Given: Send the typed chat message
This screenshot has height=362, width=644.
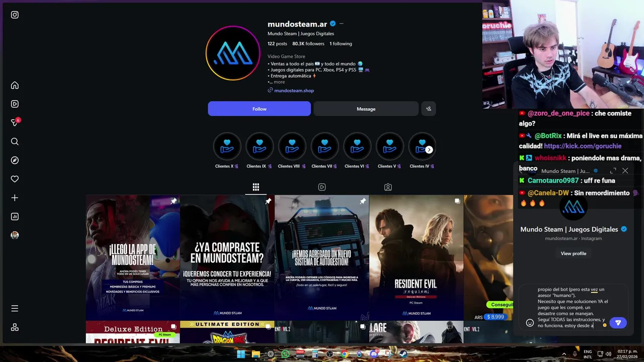Looking at the screenshot, I should (618, 323).
